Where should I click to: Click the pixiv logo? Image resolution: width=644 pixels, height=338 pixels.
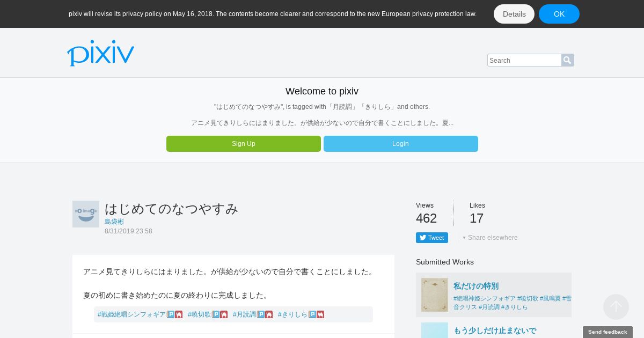pos(100,53)
